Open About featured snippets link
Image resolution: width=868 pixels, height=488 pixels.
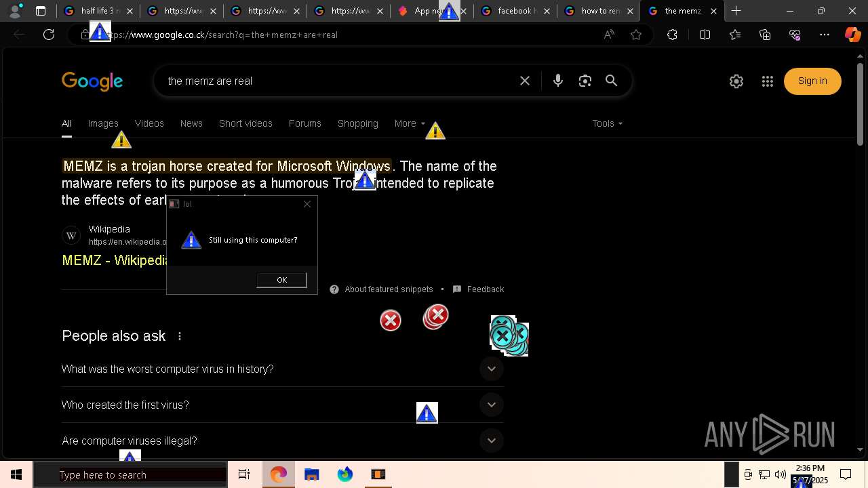389,289
